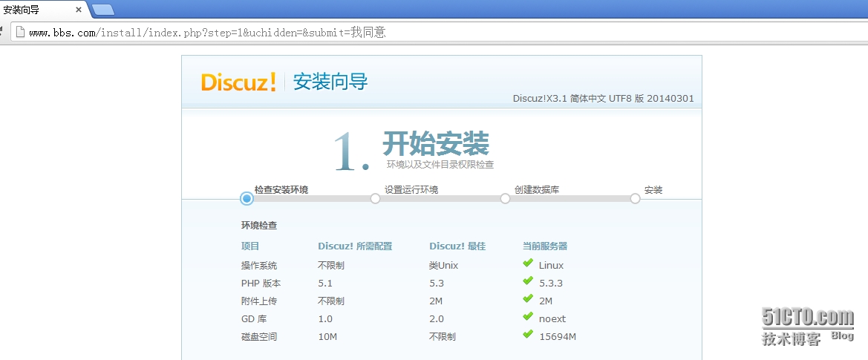Click the required GD version 1.0
The height and width of the screenshot is (360, 868).
(x=325, y=318)
